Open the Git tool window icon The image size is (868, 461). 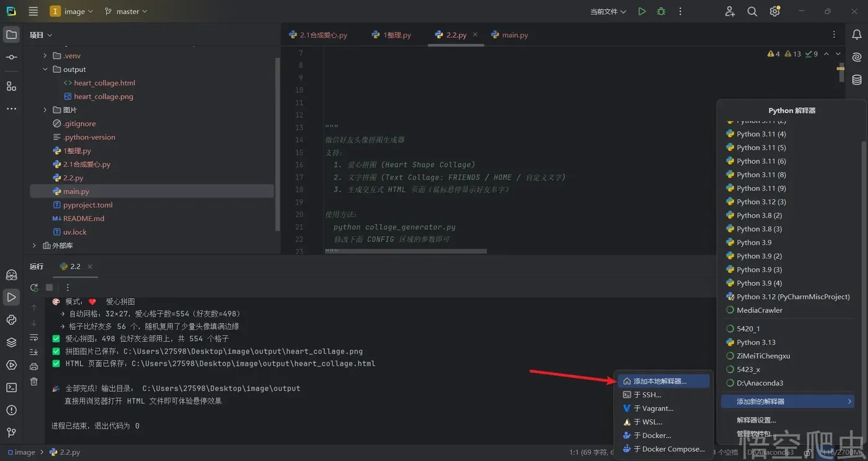point(11,432)
